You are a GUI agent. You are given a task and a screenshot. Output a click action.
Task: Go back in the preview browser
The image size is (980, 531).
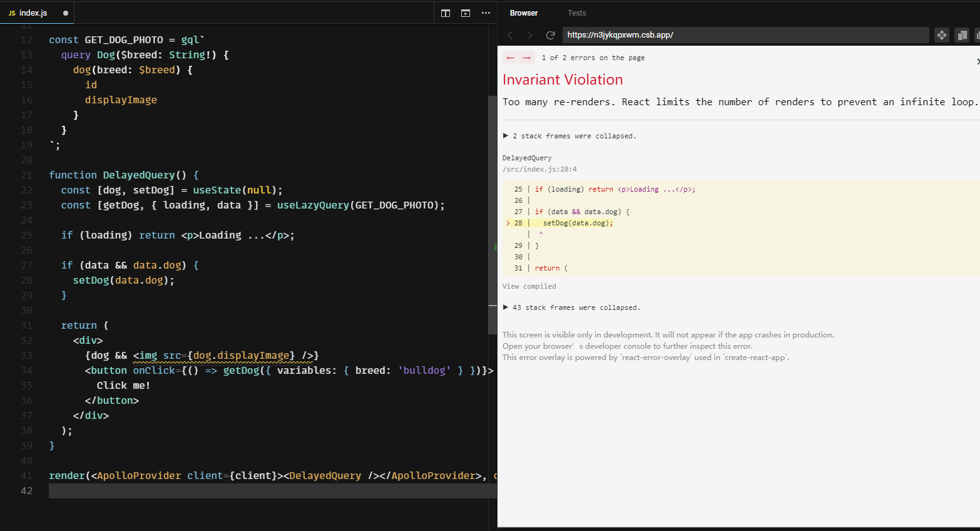510,35
